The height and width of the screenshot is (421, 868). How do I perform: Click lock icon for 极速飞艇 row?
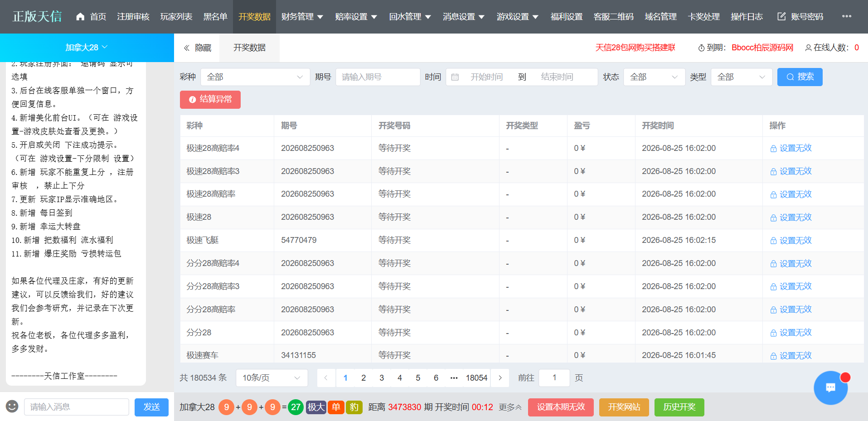pos(773,241)
